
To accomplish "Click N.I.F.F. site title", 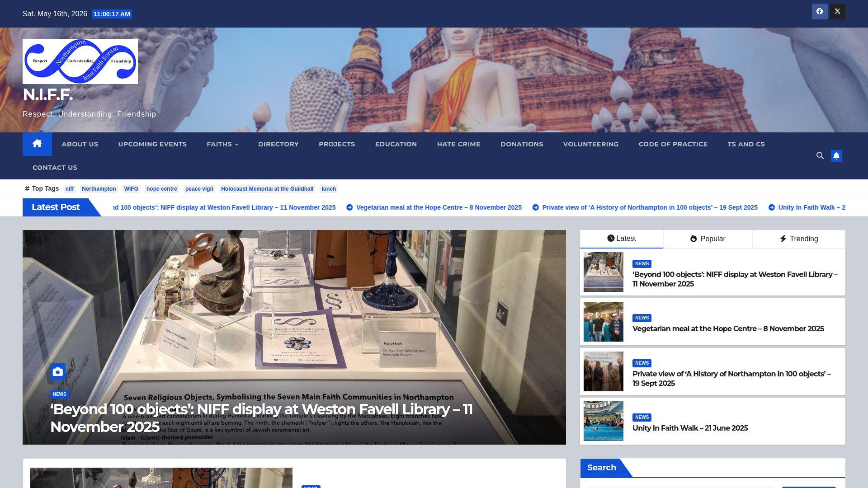I will (x=47, y=95).
